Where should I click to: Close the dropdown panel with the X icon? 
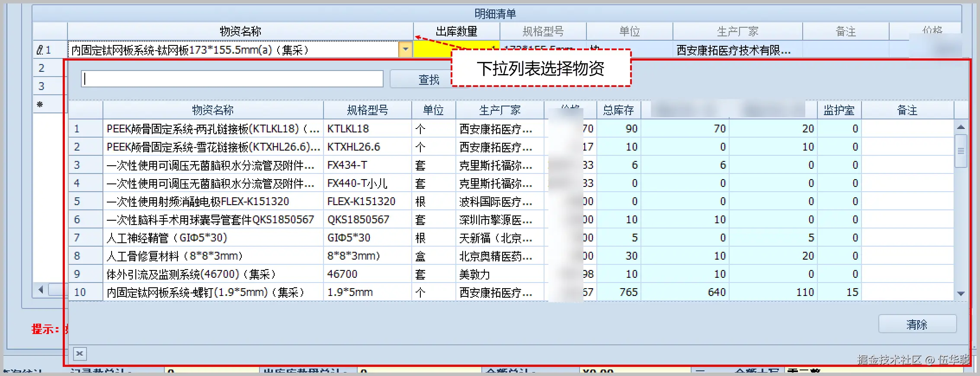click(x=80, y=354)
